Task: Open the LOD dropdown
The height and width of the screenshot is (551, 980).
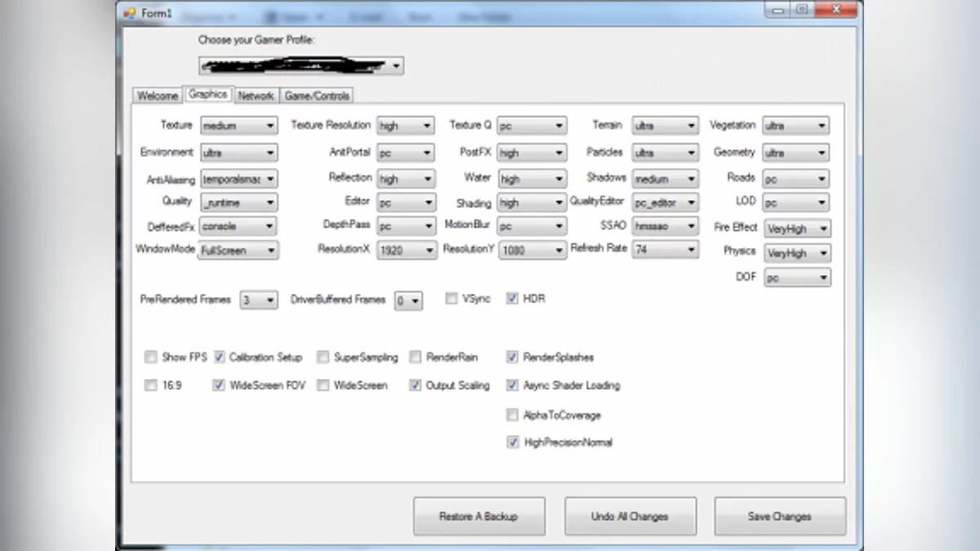Action: [x=796, y=202]
